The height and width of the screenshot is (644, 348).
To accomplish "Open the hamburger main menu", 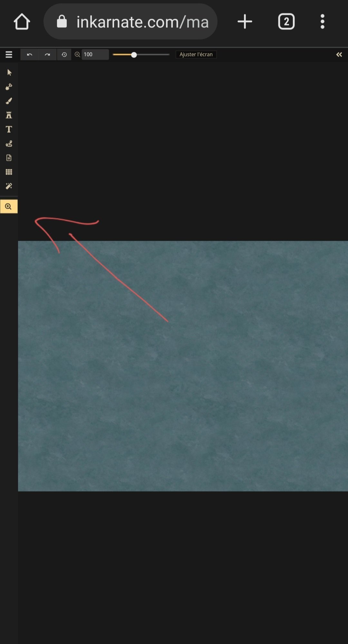I will click(x=9, y=54).
